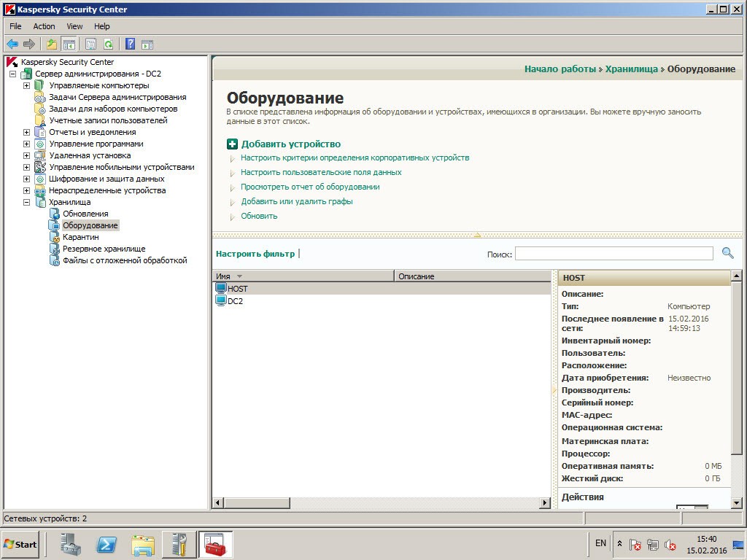Image resolution: width=747 pixels, height=560 pixels.
Task: Click the Настроить фильтр link
Action: [x=255, y=254]
